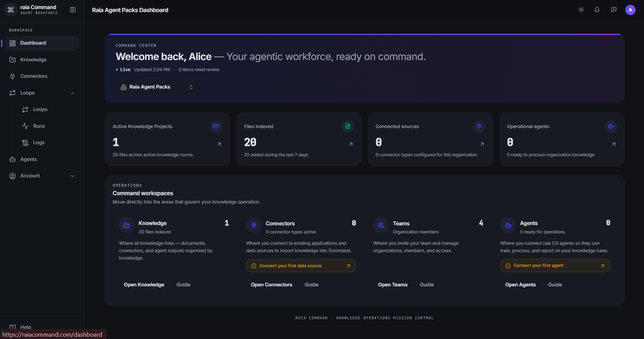Screen dimensions: 644x339
Task: Click the Teams workspace people icon
Action: pyautogui.click(x=381, y=225)
